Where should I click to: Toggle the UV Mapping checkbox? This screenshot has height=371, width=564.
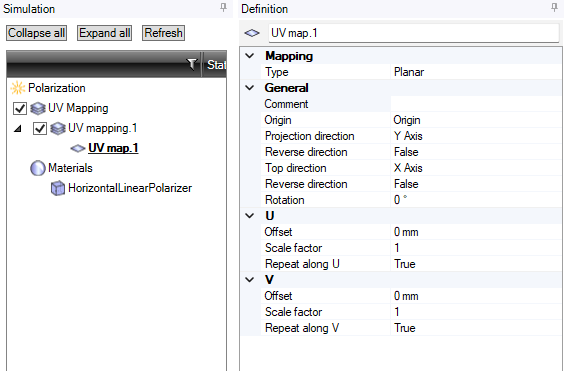(20, 108)
